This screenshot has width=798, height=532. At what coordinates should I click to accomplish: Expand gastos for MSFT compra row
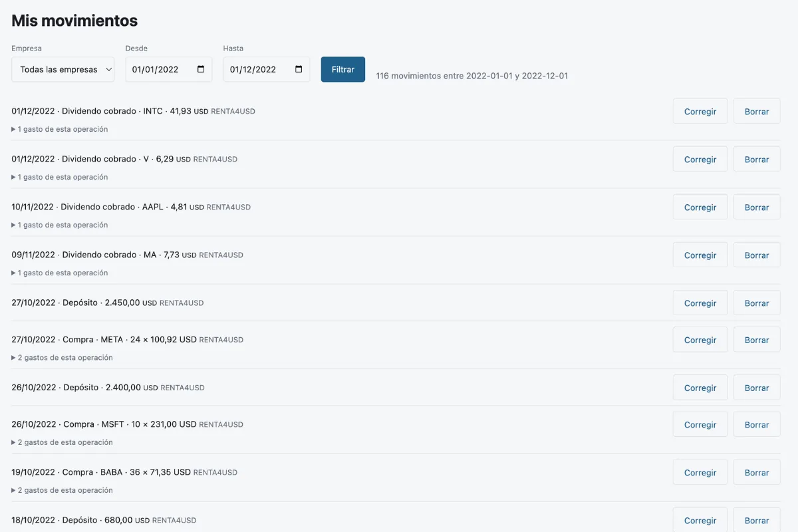point(63,442)
